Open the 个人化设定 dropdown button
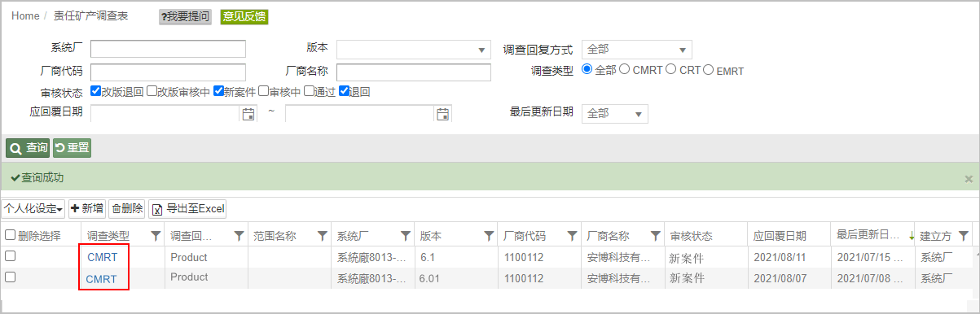 pyautogui.click(x=33, y=208)
